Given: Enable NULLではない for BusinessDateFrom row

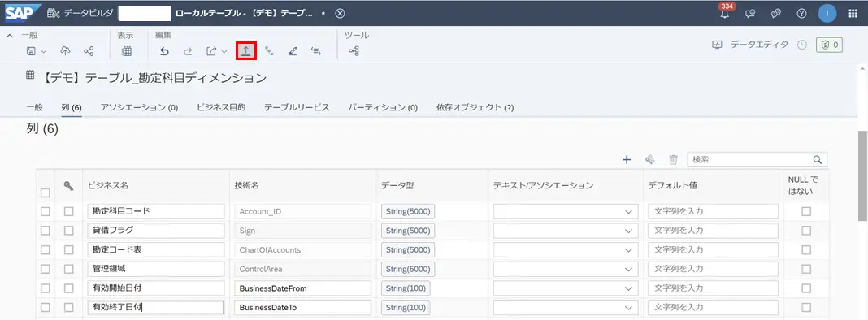Looking at the screenshot, I should tap(806, 288).
